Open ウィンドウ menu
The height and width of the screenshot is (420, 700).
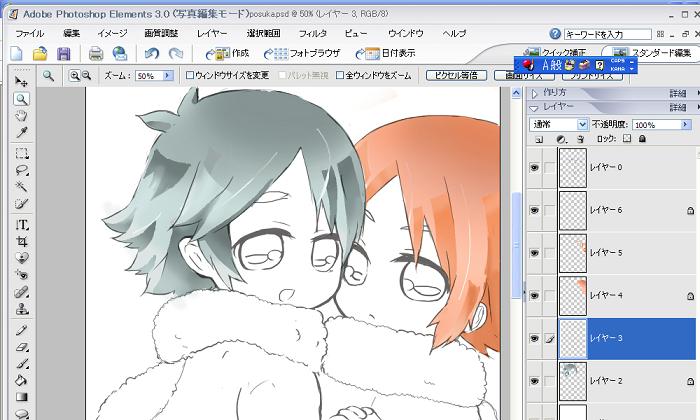click(405, 33)
